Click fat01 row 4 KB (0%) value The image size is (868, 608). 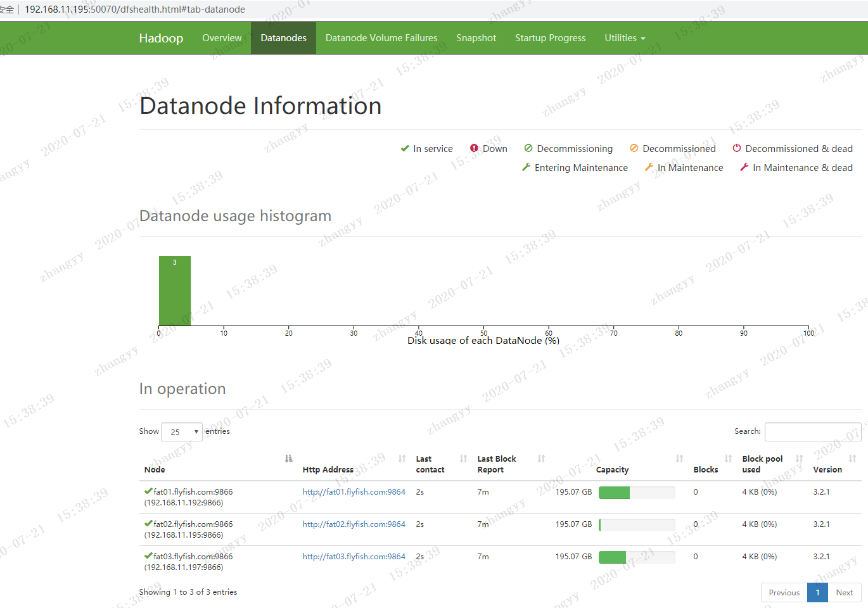click(x=759, y=492)
